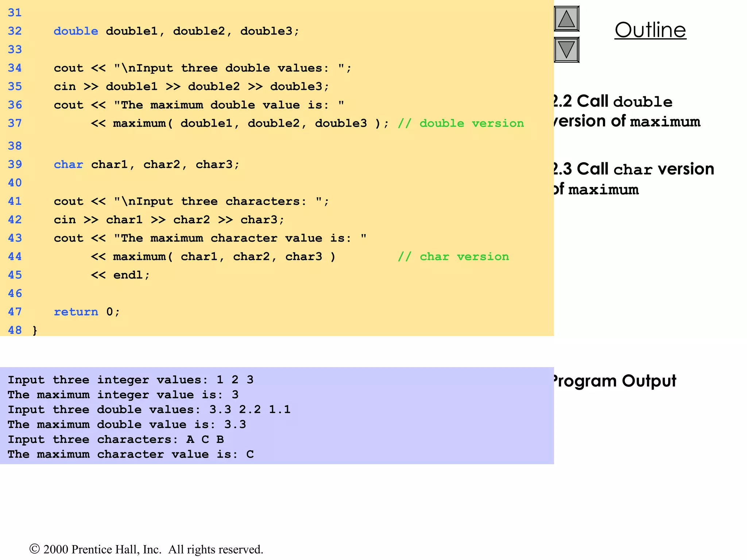This screenshot has width=747, height=560.
Task: Click the up-arrow previous slide button
Action: (x=566, y=19)
